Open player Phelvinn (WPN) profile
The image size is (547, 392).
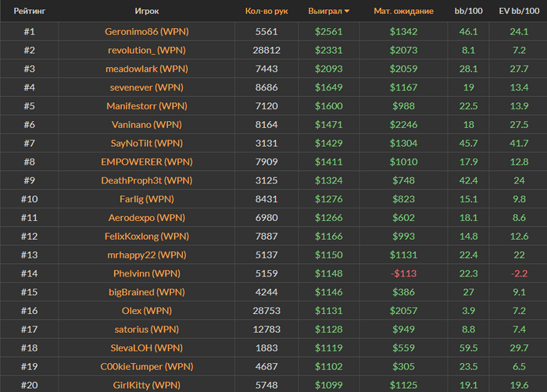pos(147,273)
